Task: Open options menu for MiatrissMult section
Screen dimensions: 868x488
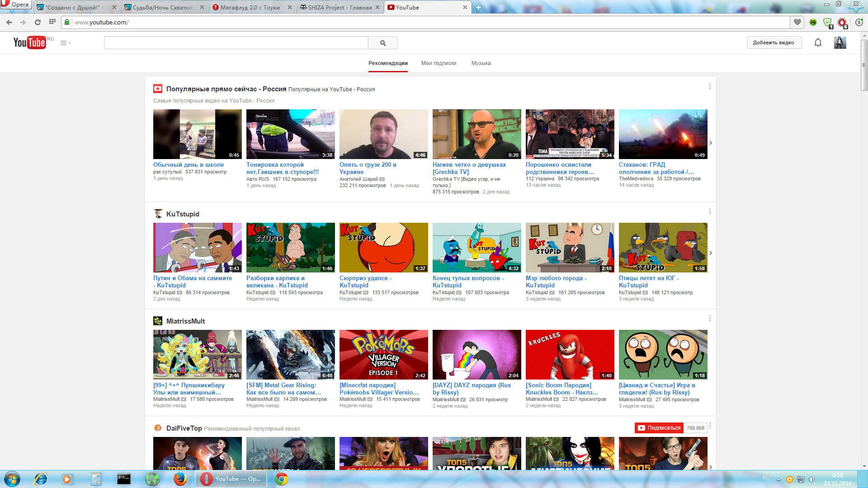Action: coord(710,319)
